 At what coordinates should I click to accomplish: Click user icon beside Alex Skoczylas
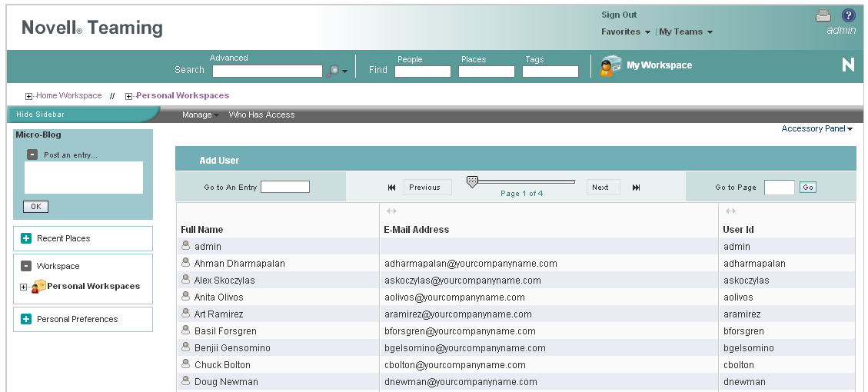[186, 279]
